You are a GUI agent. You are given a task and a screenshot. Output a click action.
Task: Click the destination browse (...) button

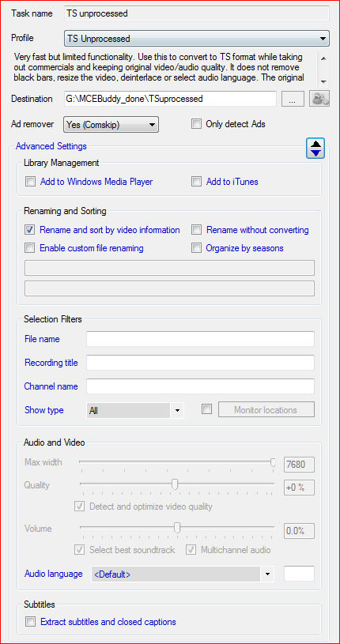(293, 99)
